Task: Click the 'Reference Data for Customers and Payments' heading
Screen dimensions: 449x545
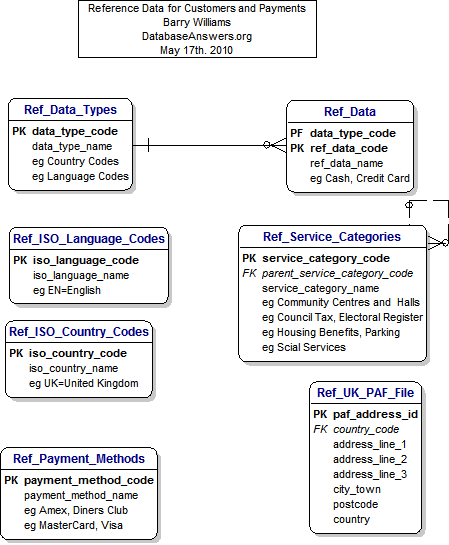Action: click(197, 8)
